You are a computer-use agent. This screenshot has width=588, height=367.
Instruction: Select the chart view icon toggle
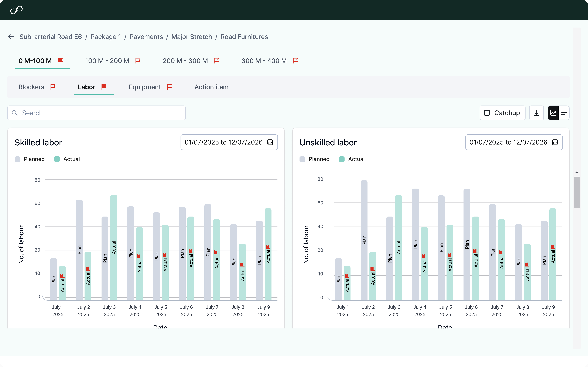(x=553, y=113)
